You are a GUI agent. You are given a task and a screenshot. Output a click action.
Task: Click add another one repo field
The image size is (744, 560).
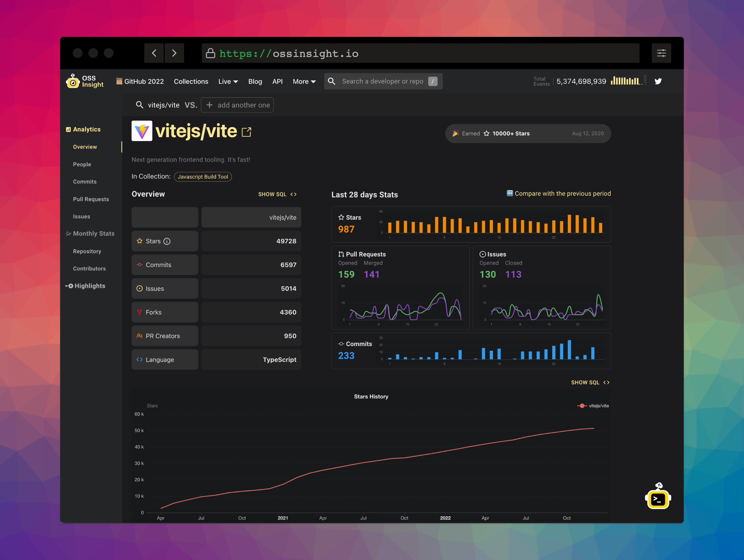pos(237,105)
